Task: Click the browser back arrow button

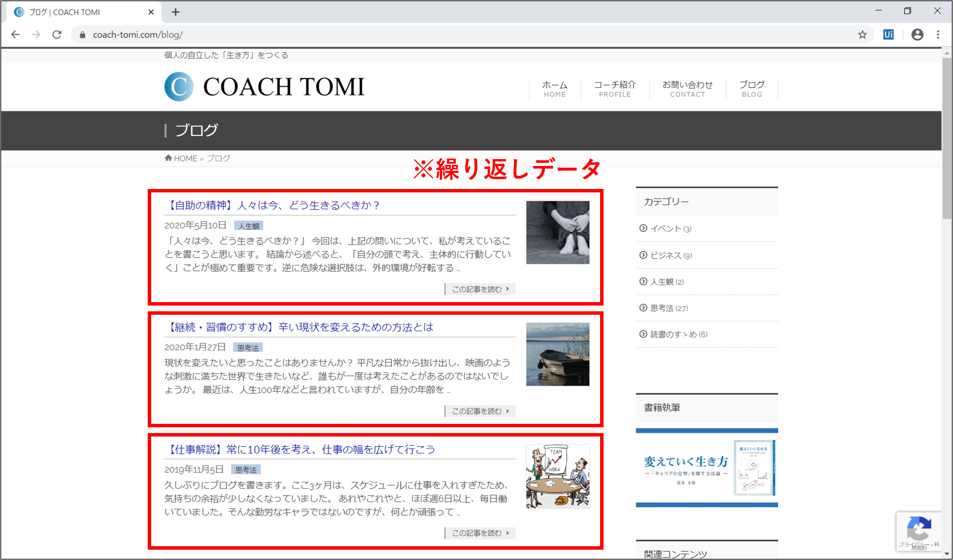Action: (x=16, y=34)
